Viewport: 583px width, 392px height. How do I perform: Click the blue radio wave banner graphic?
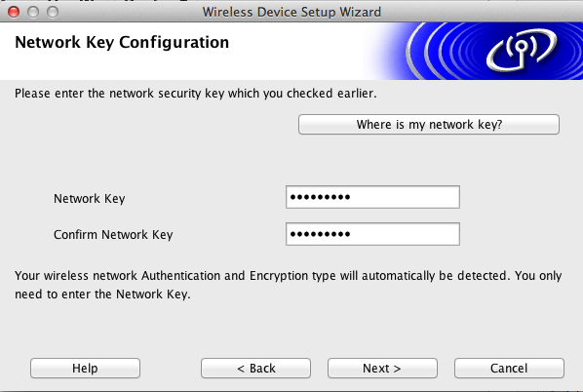coord(473,51)
